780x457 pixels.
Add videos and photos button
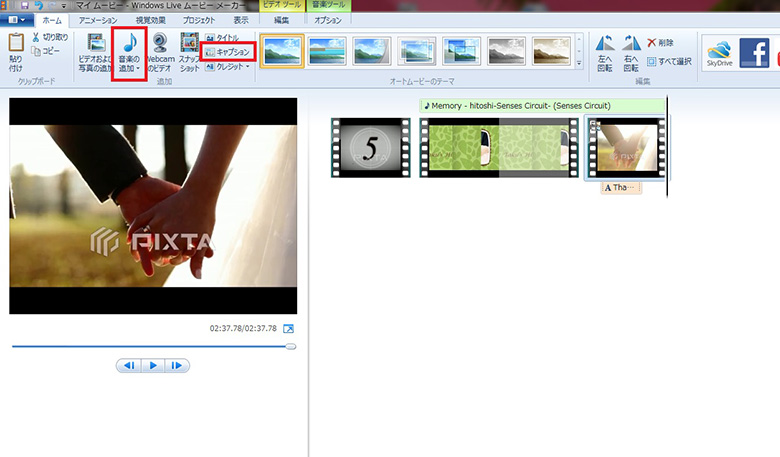click(96, 53)
